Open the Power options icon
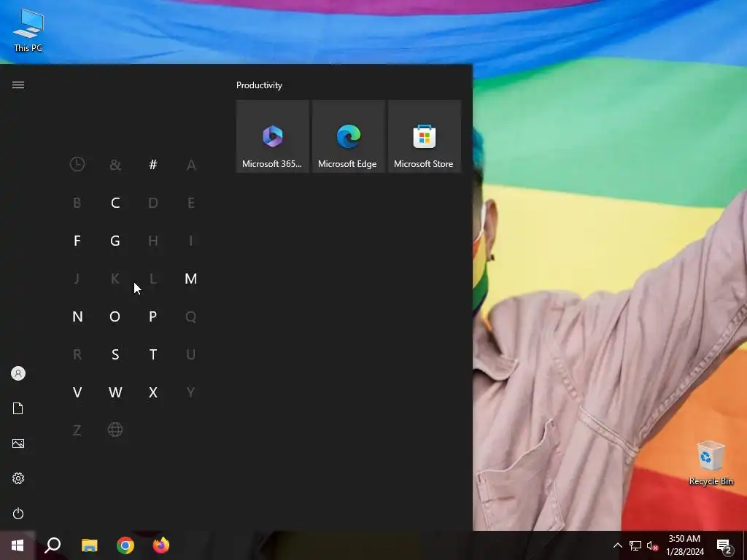The height and width of the screenshot is (560, 747). [18, 513]
